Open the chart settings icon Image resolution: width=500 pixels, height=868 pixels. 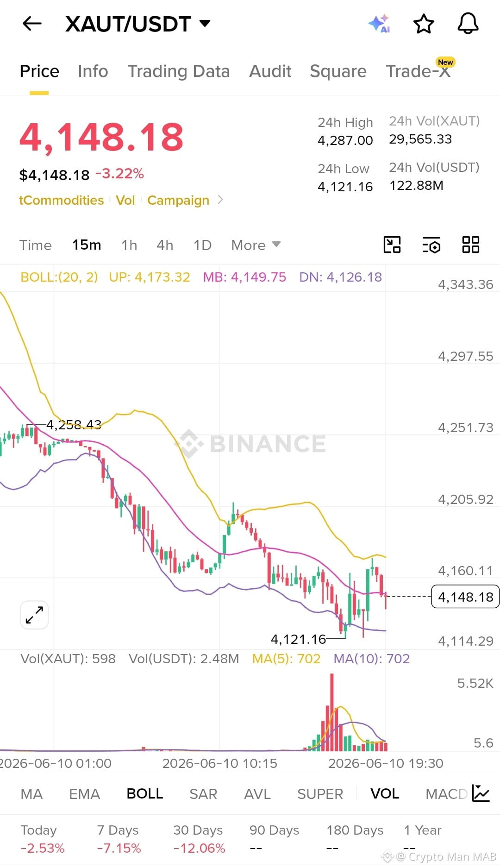(431, 245)
